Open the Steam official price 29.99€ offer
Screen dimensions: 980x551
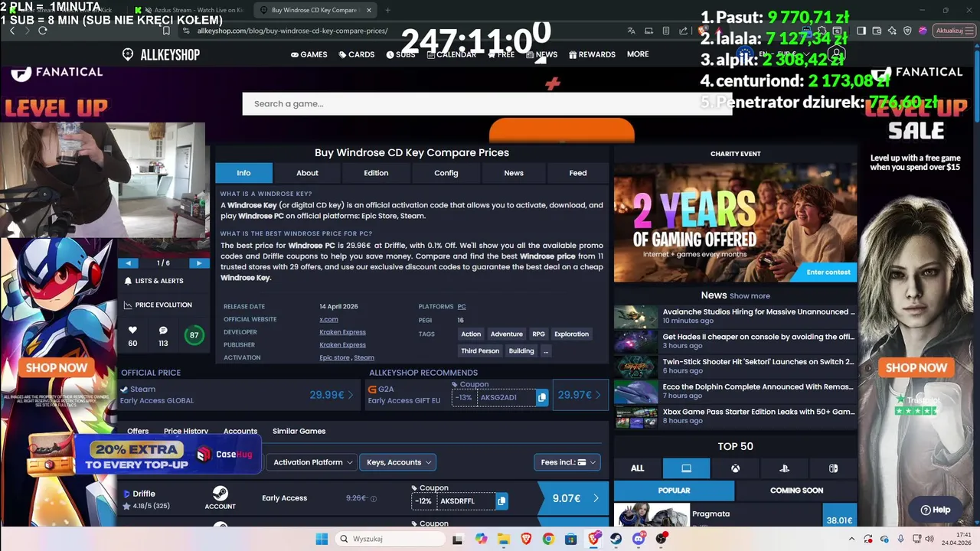pyautogui.click(x=239, y=395)
